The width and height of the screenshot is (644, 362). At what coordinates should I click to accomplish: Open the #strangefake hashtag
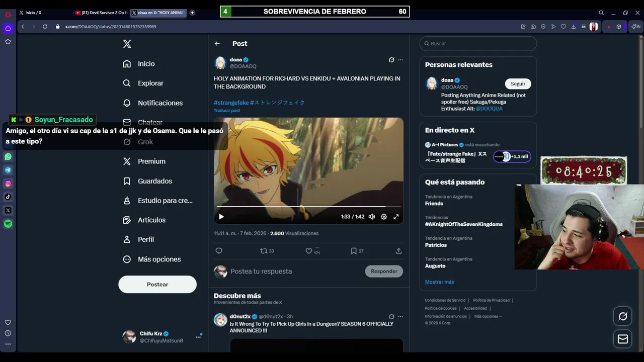pos(231,103)
